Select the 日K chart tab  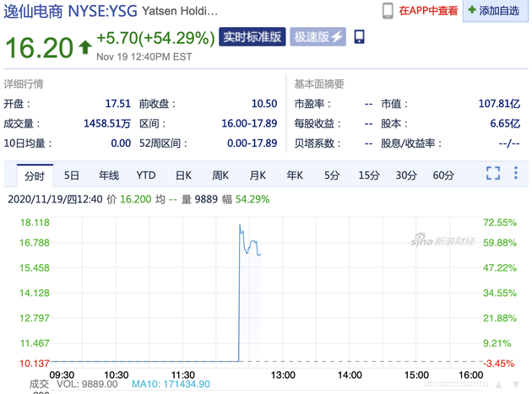pyautogui.click(x=183, y=175)
